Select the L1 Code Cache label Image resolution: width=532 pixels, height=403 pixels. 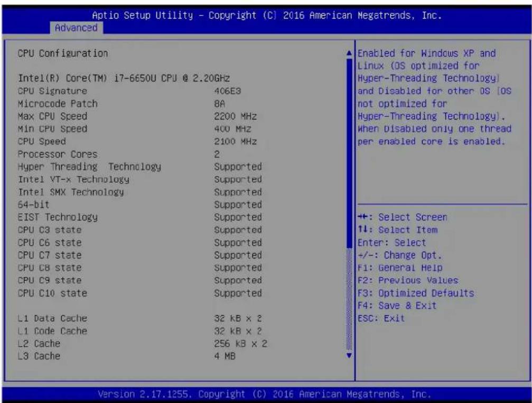(x=52, y=331)
